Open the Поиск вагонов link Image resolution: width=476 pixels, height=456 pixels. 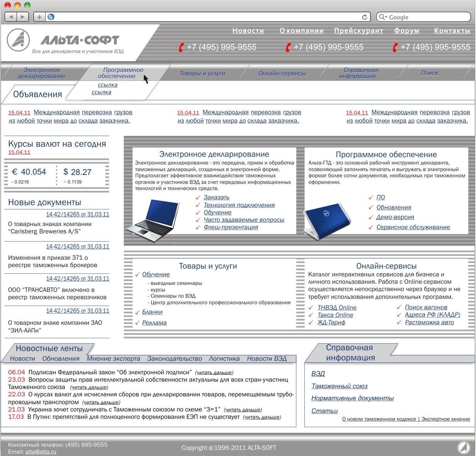coord(426,307)
